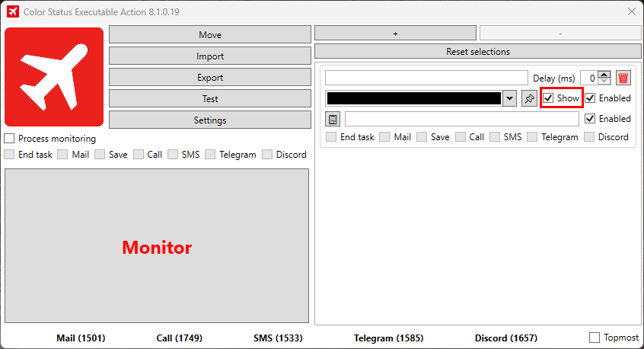Screen dimensions: 644x349
Task: Click the text field next to clipboard icon
Action: point(462,119)
